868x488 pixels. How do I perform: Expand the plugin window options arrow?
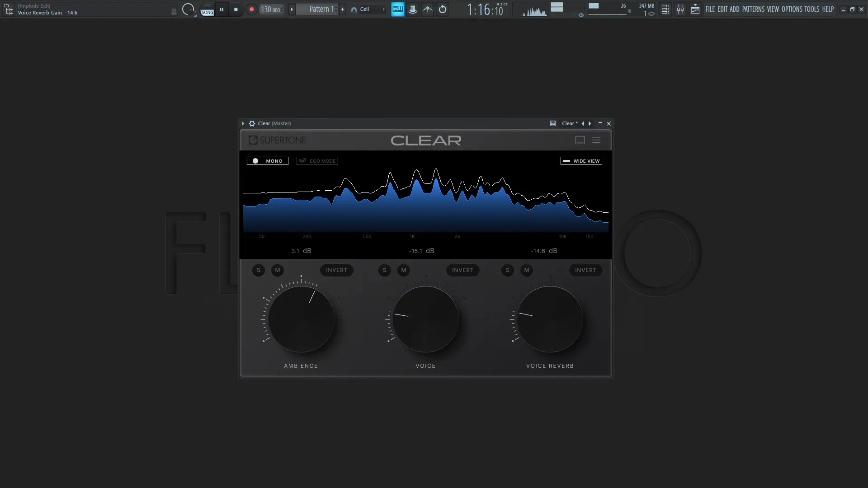(243, 123)
